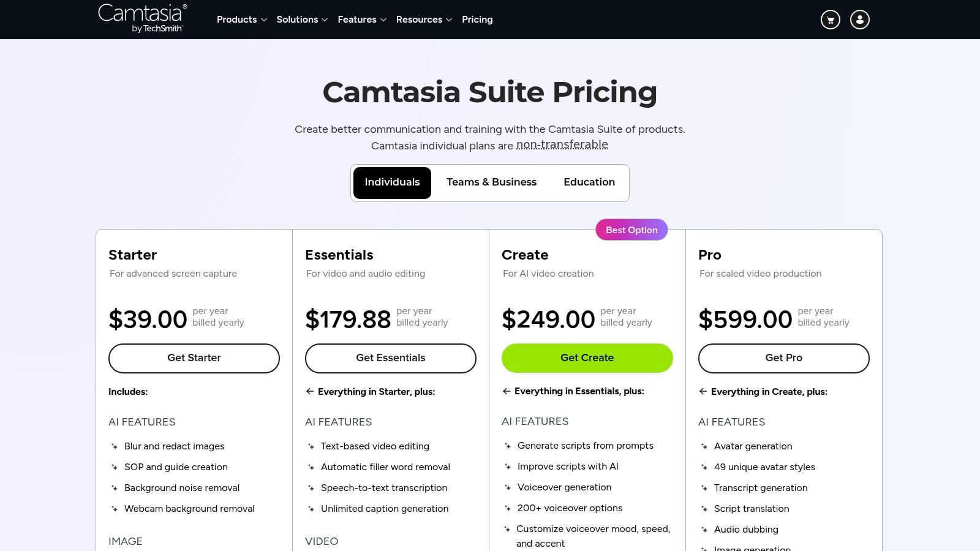Click the Create plan heading
The image size is (980, 551).
(525, 255)
